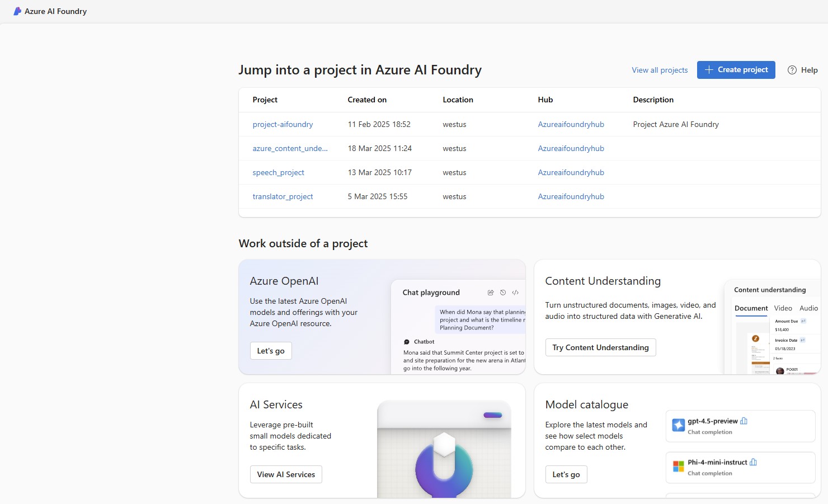The width and height of the screenshot is (828, 504).
Task: Click the date 13 Mar 2025 10:17
Action: tap(380, 172)
